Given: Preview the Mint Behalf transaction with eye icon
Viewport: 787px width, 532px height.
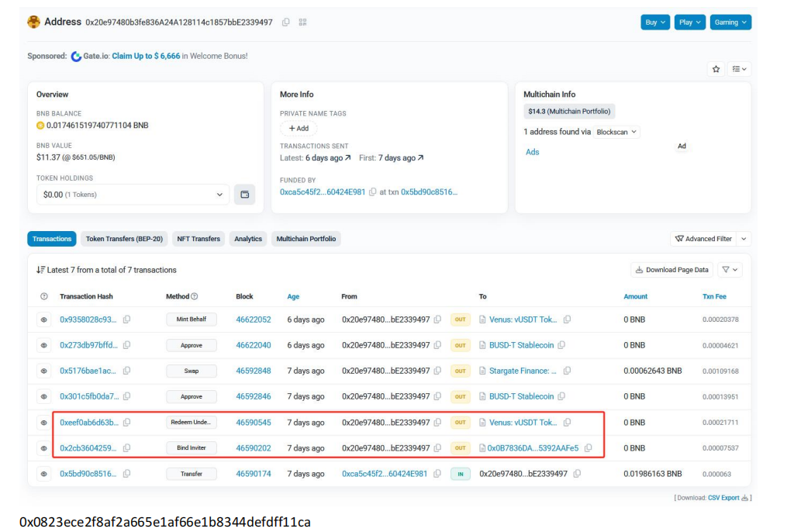Looking at the screenshot, I should (44, 320).
